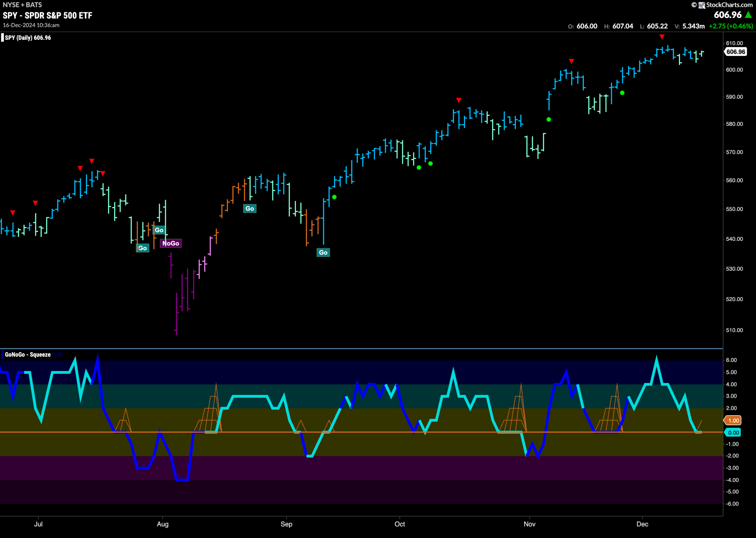Click the red triangle above mid-November peak

click(x=571, y=61)
